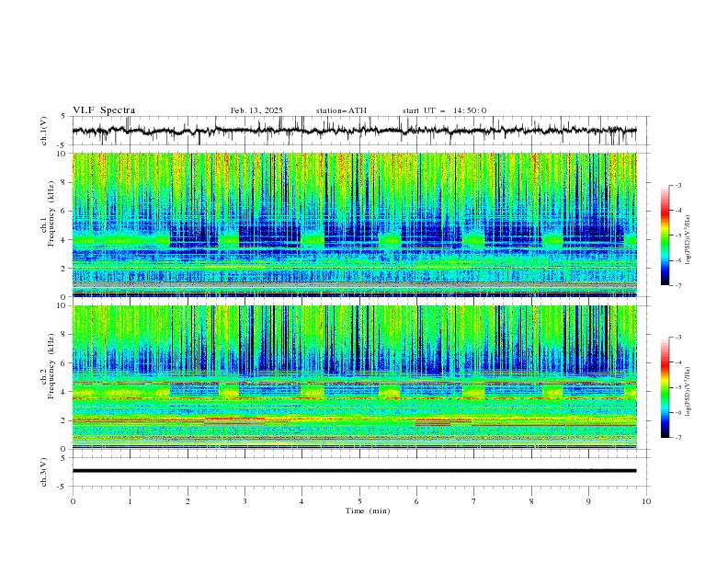Click the 'ch.1(V)' axis label
This screenshot has height=563, width=728.
pyautogui.click(x=44, y=131)
